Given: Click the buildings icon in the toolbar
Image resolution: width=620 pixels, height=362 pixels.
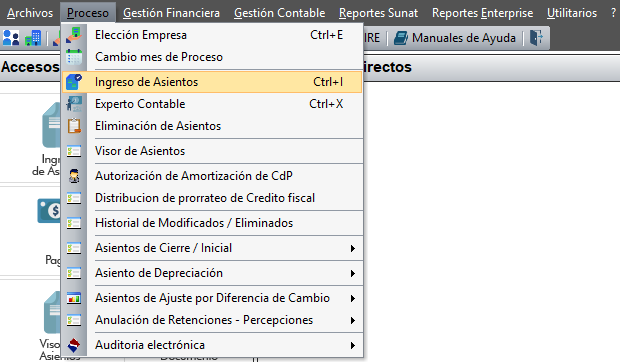Looking at the screenshot, I should 33,38.
